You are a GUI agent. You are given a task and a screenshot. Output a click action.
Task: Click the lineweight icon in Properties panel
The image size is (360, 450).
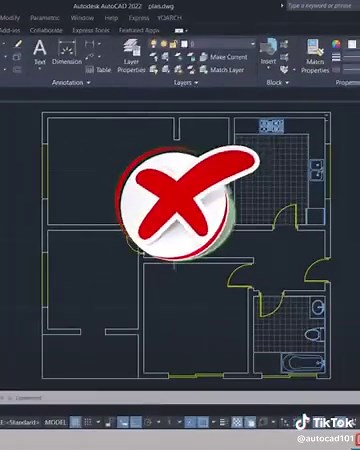coord(336,57)
